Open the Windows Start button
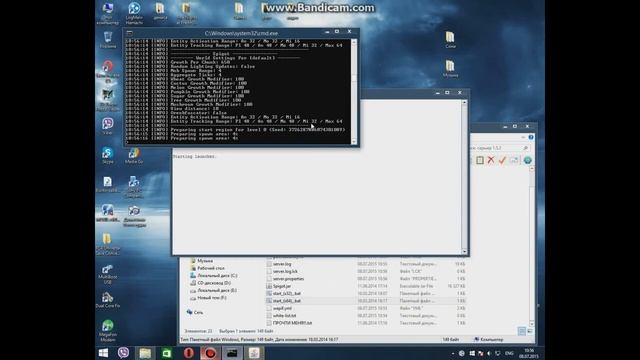This screenshot has height=360, width=640. pos(103,353)
